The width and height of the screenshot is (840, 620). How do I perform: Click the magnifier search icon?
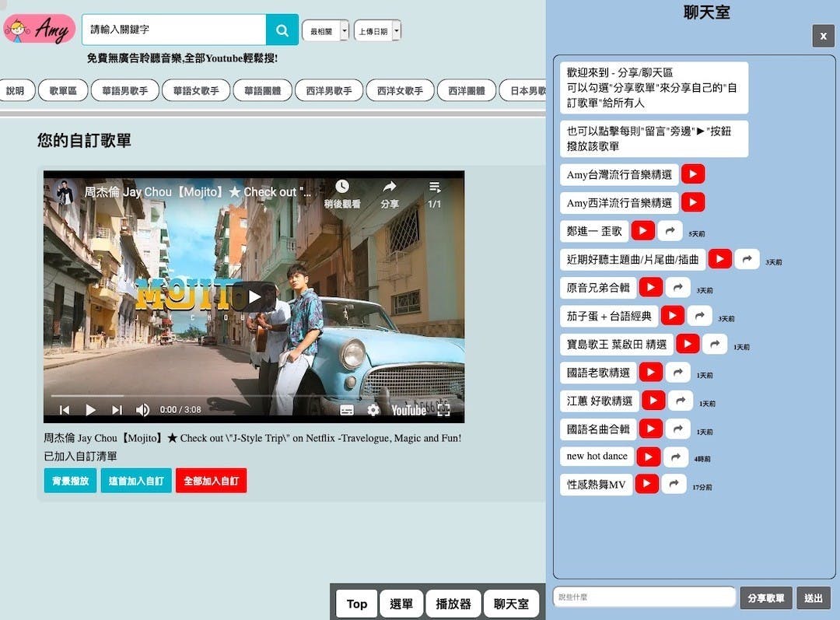tap(282, 30)
